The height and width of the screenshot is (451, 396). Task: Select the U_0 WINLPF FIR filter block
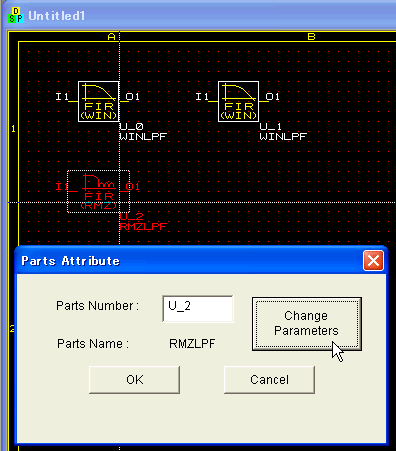(x=98, y=101)
